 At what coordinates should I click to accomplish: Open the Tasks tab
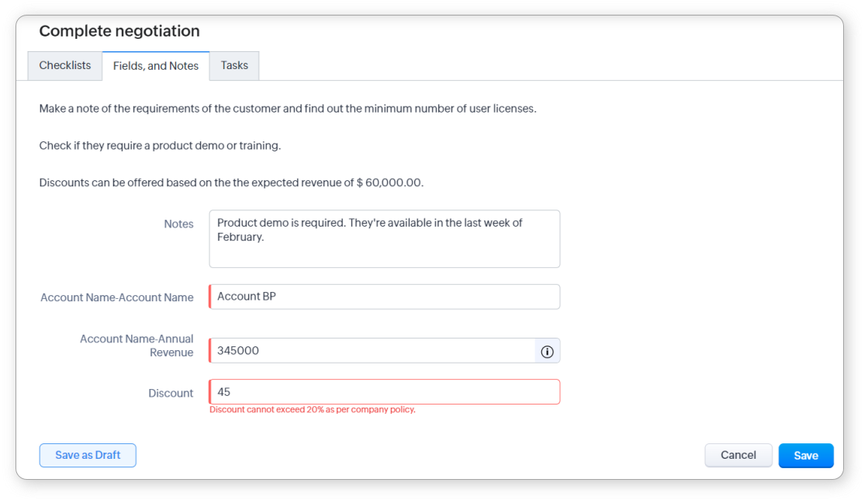234,66
